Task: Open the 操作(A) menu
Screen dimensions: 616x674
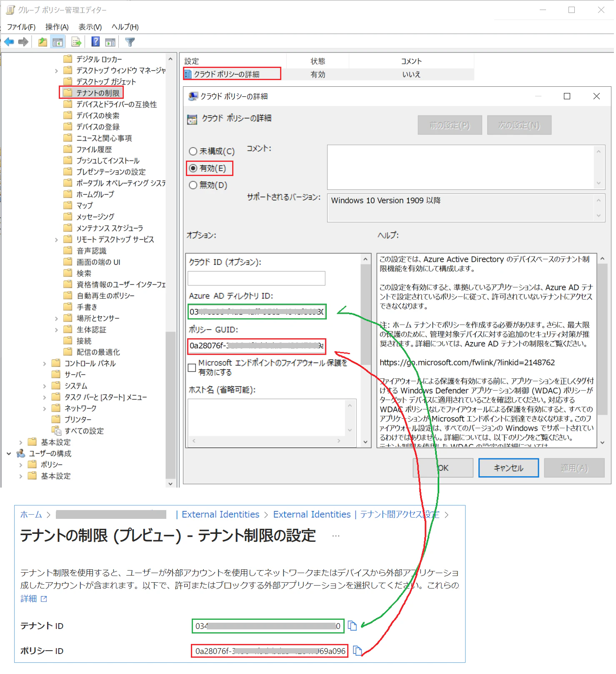Action: (x=57, y=27)
